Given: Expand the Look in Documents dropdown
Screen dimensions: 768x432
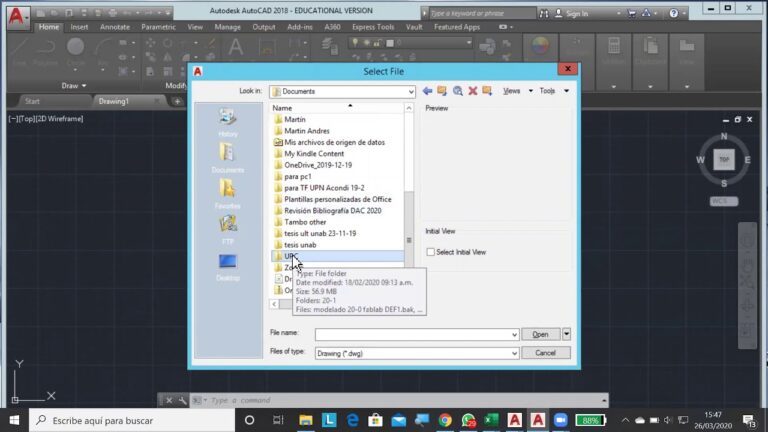Looking at the screenshot, I should (410, 92).
